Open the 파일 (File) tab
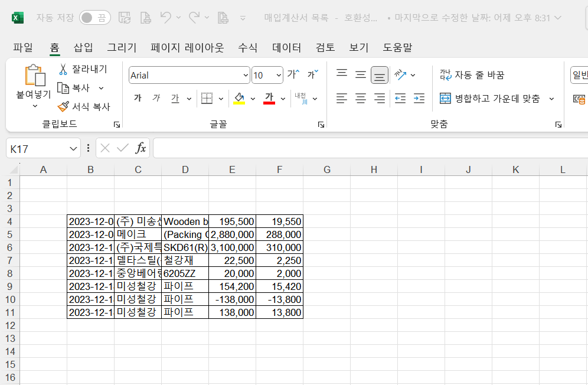 23,47
